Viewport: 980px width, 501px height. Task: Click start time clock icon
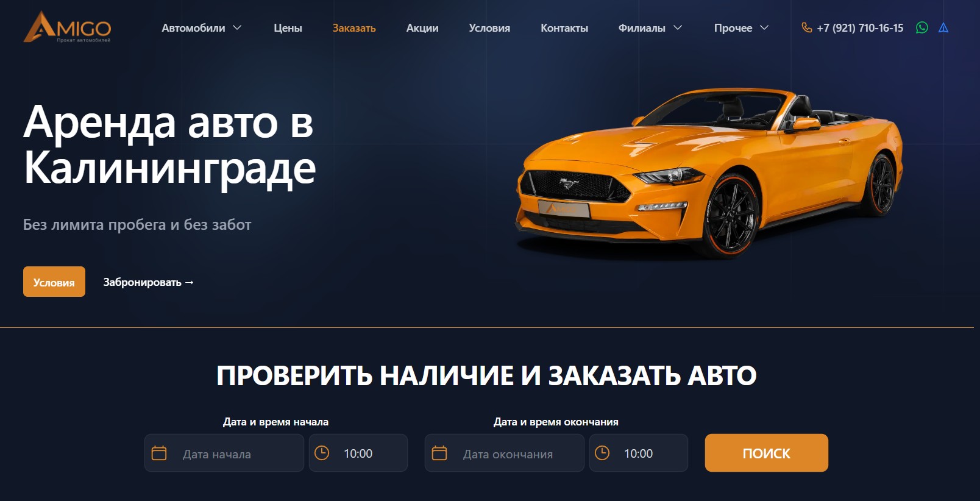pos(322,453)
